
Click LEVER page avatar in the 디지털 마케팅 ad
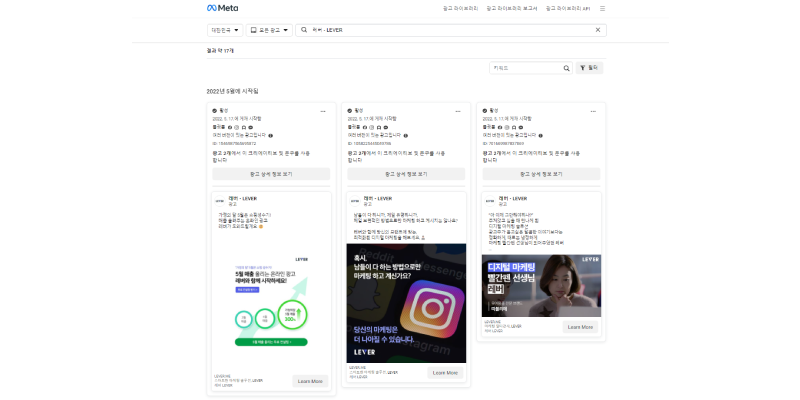coord(490,201)
